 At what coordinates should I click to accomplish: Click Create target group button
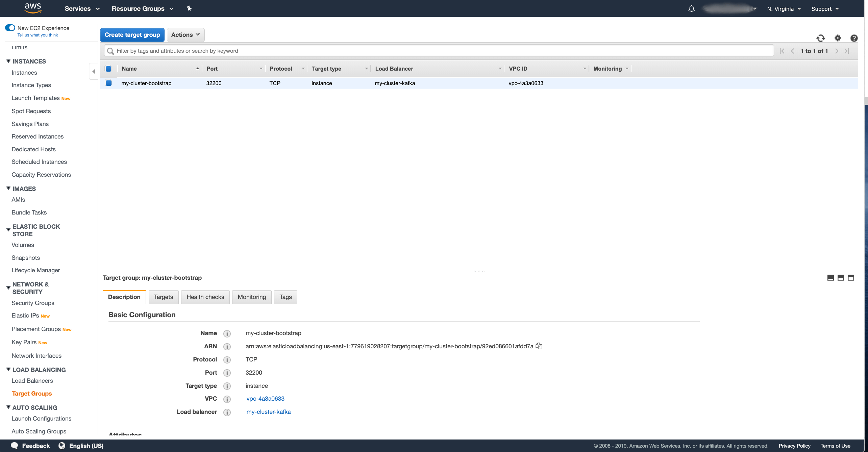132,35
